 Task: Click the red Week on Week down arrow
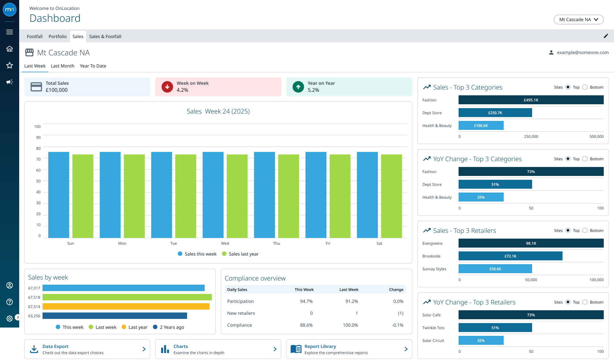pyautogui.click(x=167, y=87)
